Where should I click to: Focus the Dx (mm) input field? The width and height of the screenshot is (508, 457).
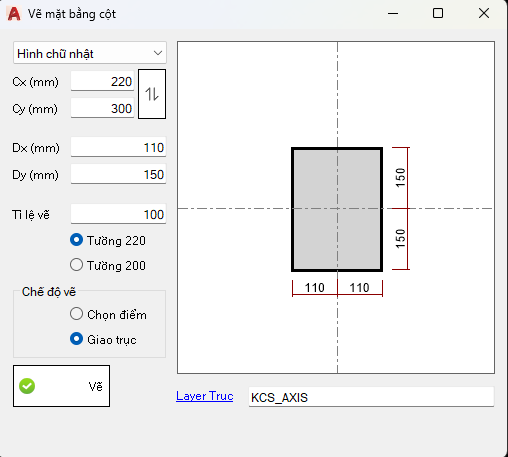[118, 147]
